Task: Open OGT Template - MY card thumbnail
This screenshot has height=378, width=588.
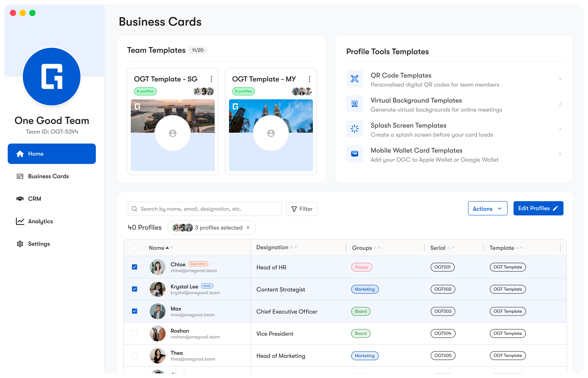Action: 271,135
